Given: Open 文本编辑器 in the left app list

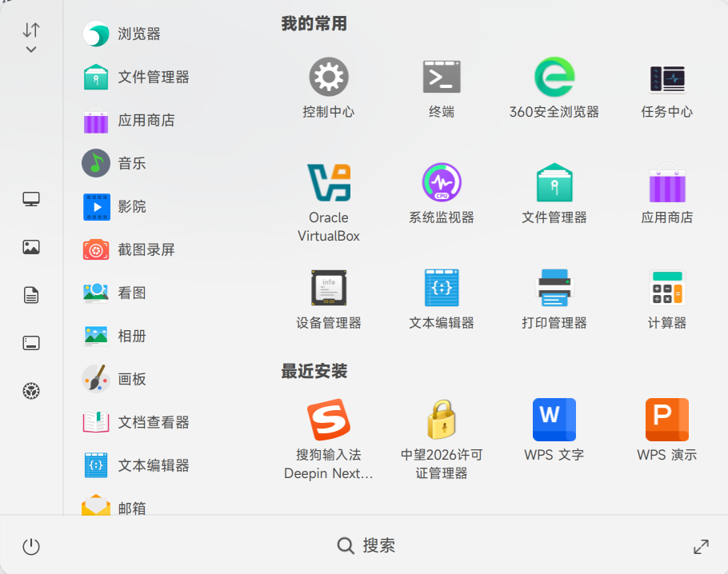Looking at the screenshot, I should (x=135, y=465).
